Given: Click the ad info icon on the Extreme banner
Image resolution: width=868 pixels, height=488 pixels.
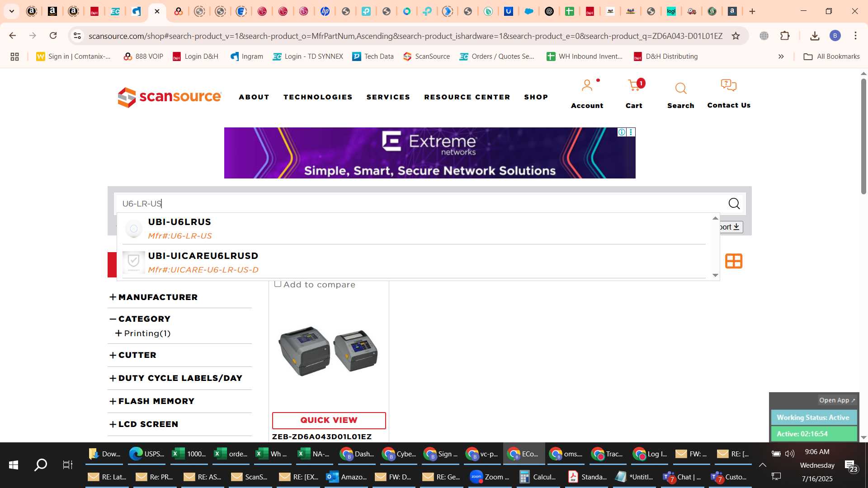Looking at the screenshot, I should 622,132.
